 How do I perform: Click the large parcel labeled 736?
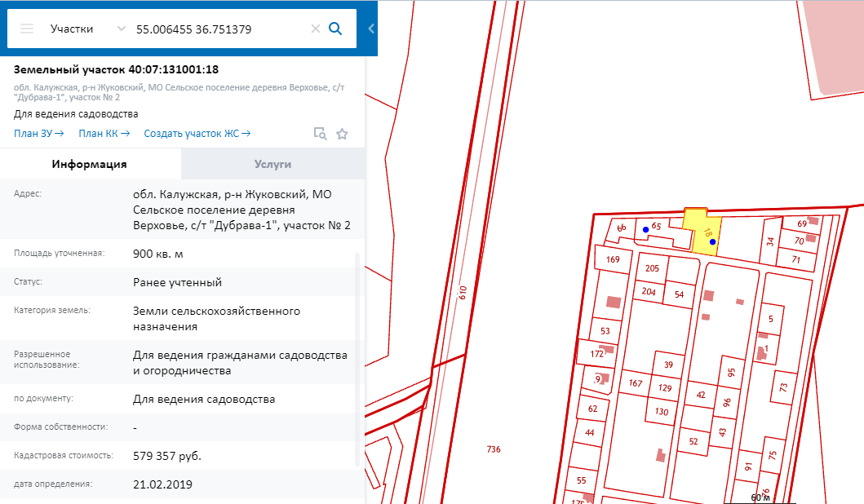click(x=494, y=449)
